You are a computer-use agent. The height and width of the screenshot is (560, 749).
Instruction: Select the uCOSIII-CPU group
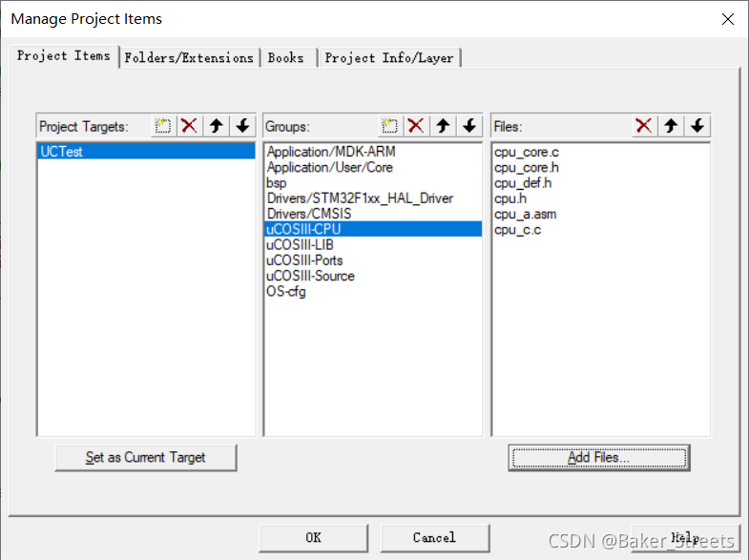point(372,229)
